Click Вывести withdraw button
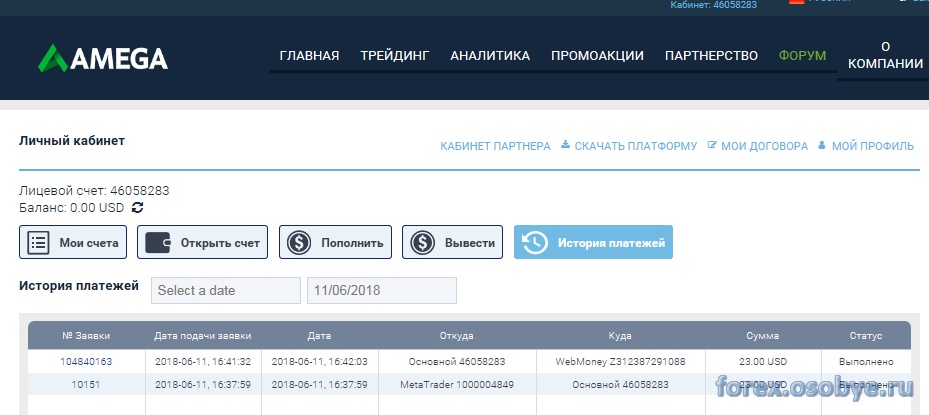 coord(452,242)
